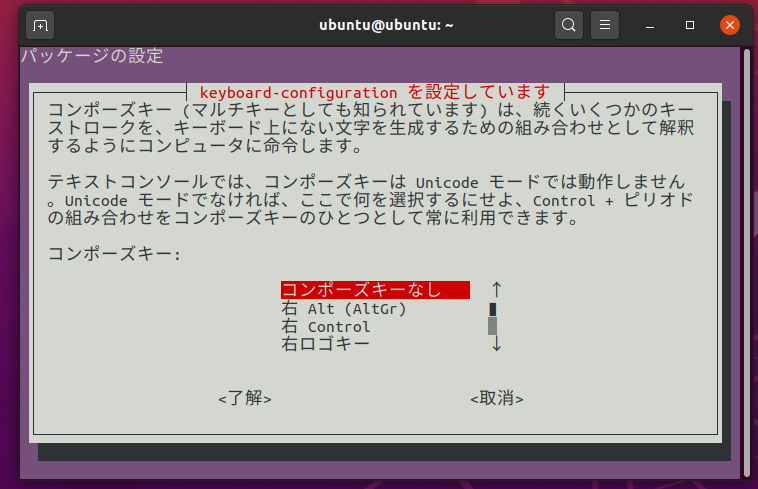Click the コンポーズキー: label
The width and height of the screenshot is (758, 489).
point(115,254)
